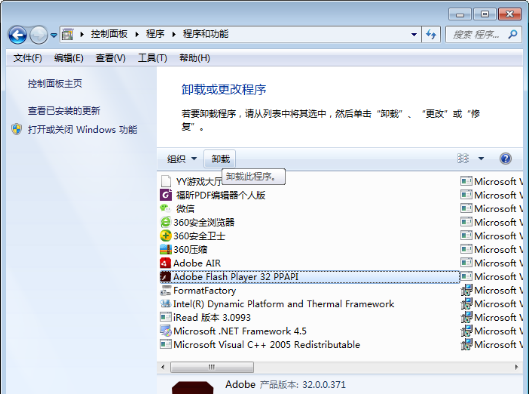Select Microsoft .NET Framework 4.5 text
This screenshot has width=530, height=394.
click(240, 331)
